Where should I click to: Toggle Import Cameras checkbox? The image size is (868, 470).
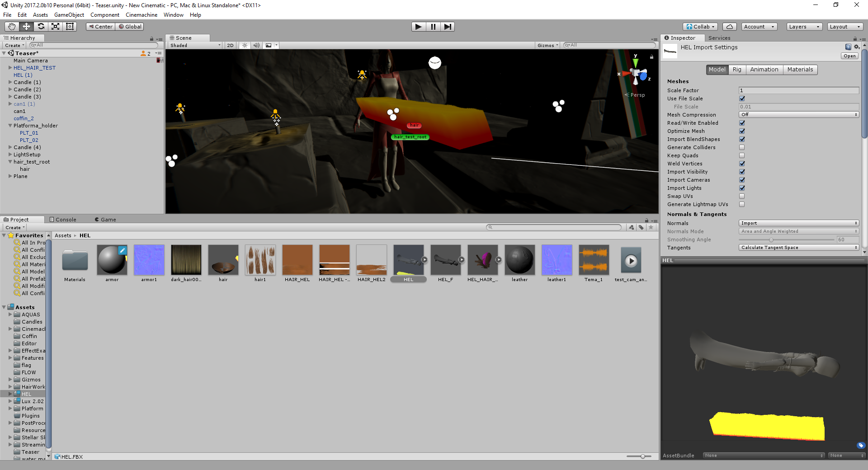point(742,180)
